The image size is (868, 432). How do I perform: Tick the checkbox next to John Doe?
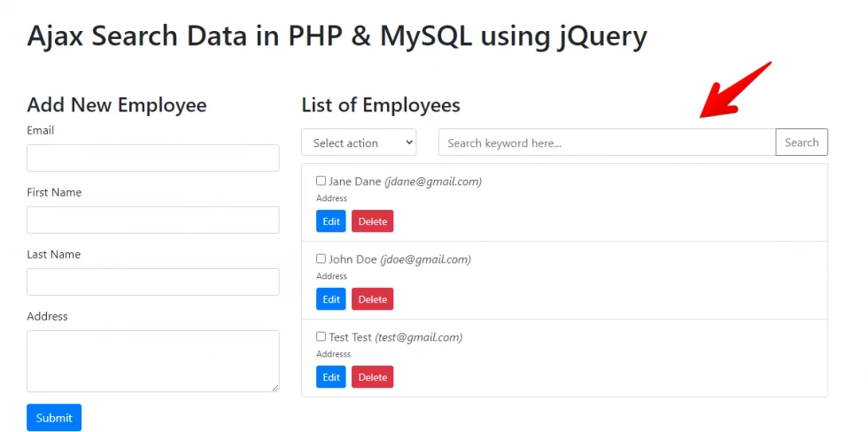pyautogui.click(x=321, y=258)
